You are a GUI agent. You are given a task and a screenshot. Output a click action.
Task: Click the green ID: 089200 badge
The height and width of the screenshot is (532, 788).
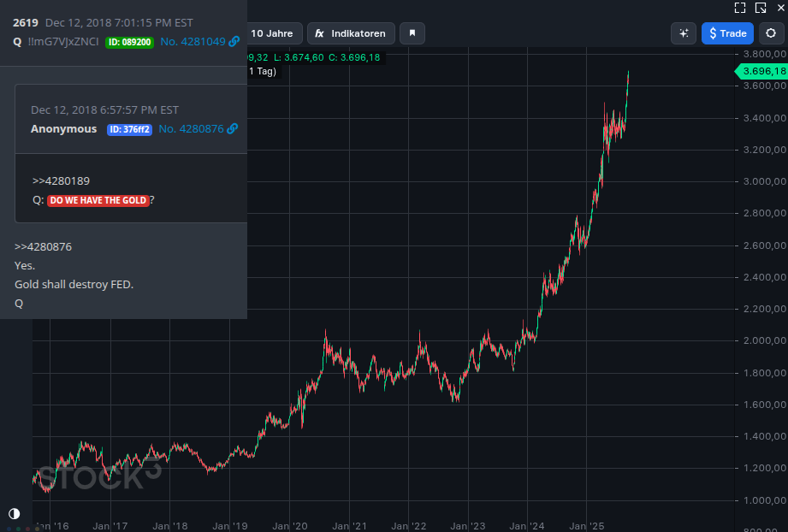pos(130,42)
